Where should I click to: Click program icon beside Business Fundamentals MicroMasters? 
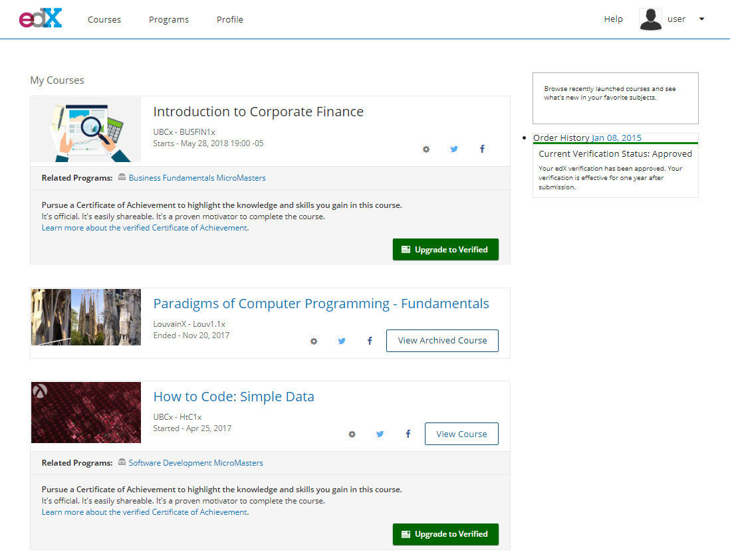pos(122,177)
